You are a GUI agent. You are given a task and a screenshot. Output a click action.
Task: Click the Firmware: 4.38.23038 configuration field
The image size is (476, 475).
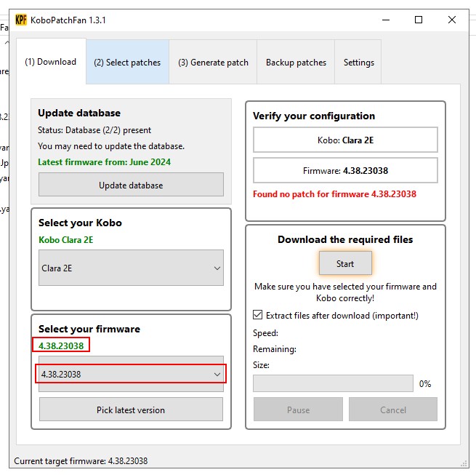pyautogui.click(x=345, y=171)
